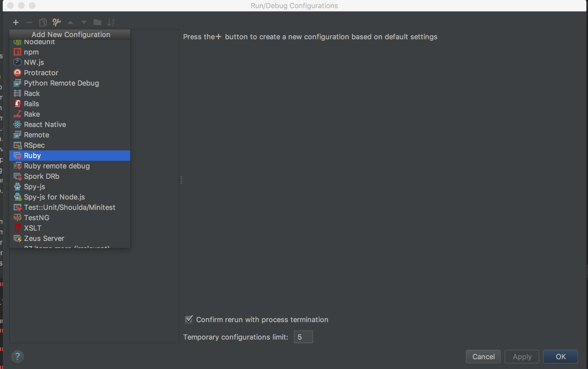The height and width of the screenshot is (369, 588).
Task: Toggle Confirm rerun with process termination
Action: tap(189, 319)
